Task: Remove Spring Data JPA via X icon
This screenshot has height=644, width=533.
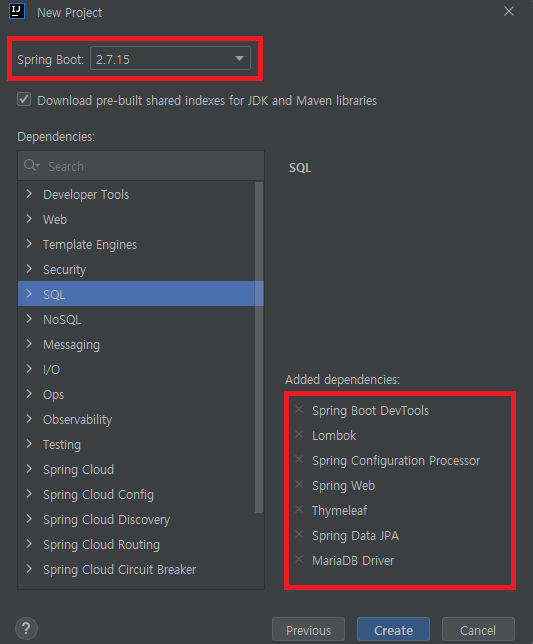Action: click(299, 534)
